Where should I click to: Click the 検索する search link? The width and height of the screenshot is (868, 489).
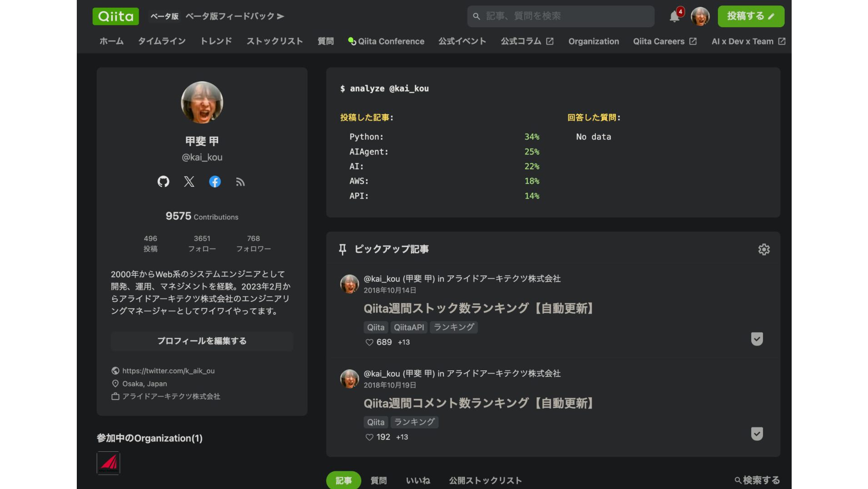[757, 480]
